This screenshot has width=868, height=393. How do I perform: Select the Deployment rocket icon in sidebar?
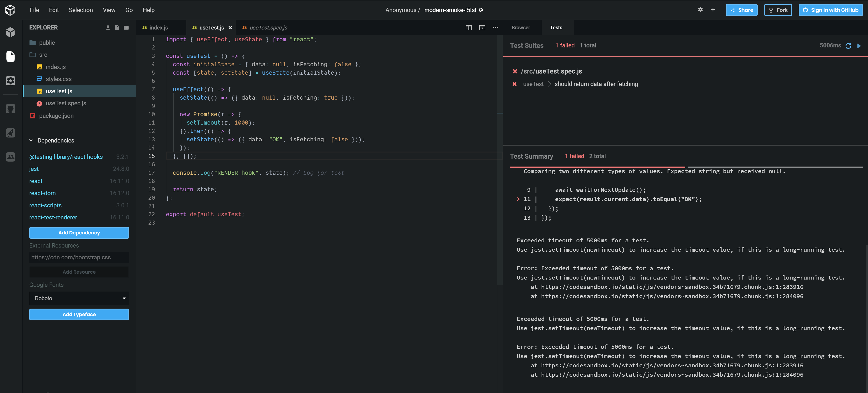coord(10,133)
